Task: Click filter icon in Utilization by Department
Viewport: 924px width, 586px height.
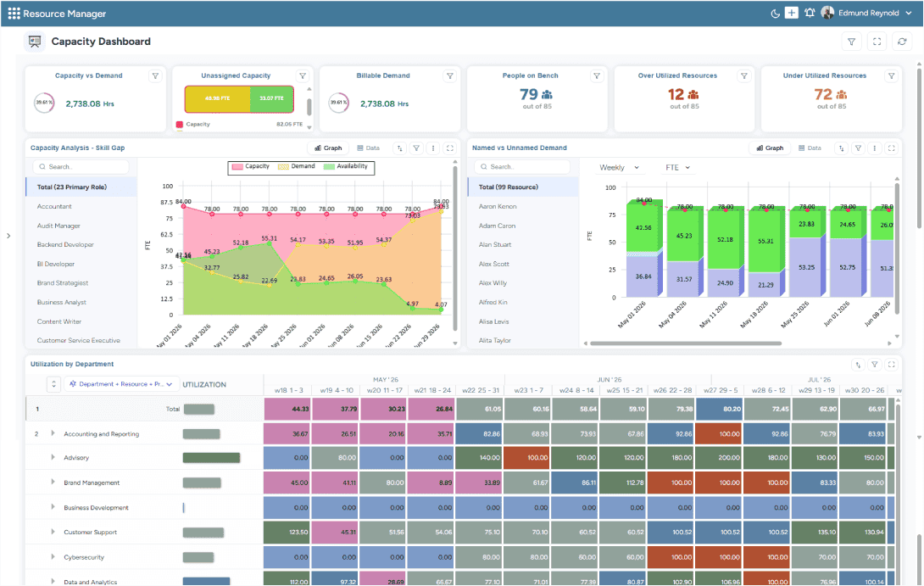Action: (875, 365)
